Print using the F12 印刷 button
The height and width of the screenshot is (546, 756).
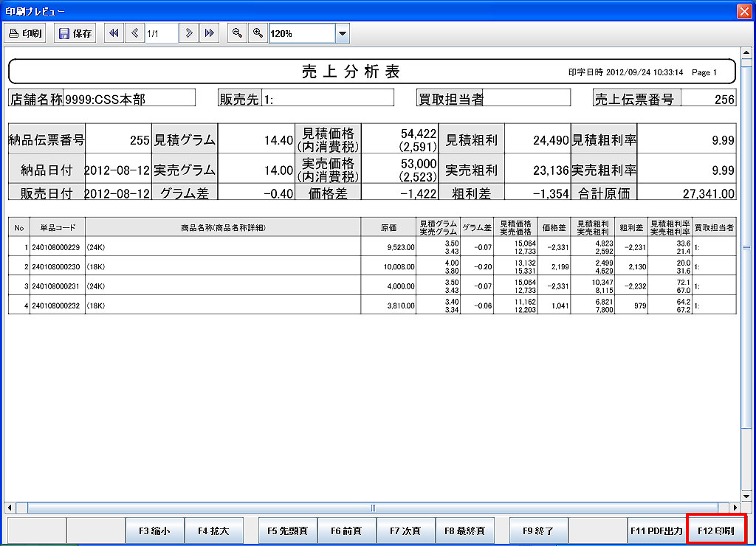coord(716,531)
